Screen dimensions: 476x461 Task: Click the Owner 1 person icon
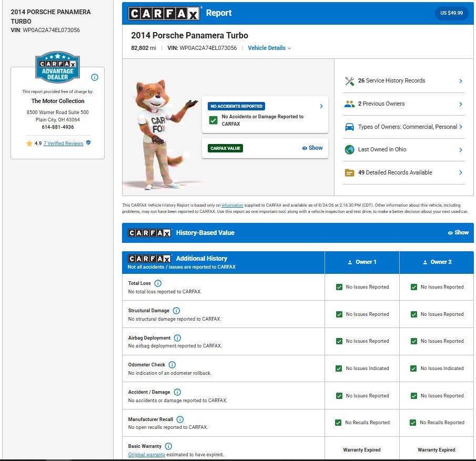coord(350,262)
